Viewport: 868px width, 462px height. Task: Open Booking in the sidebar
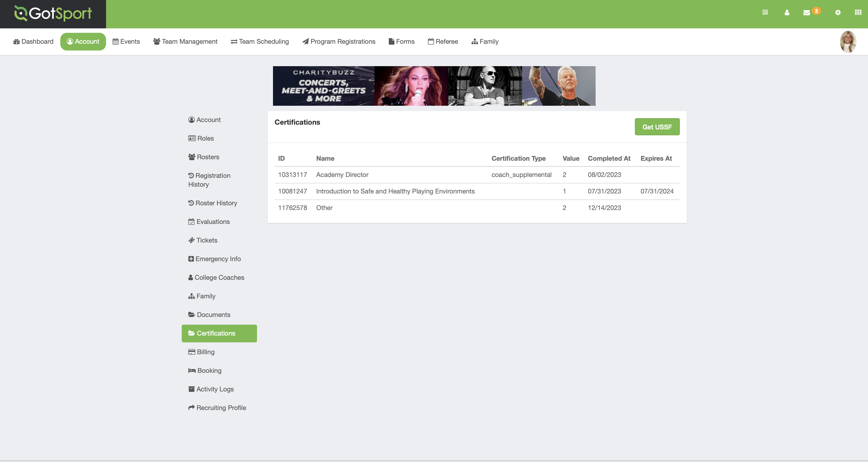[x=219, y=370]
